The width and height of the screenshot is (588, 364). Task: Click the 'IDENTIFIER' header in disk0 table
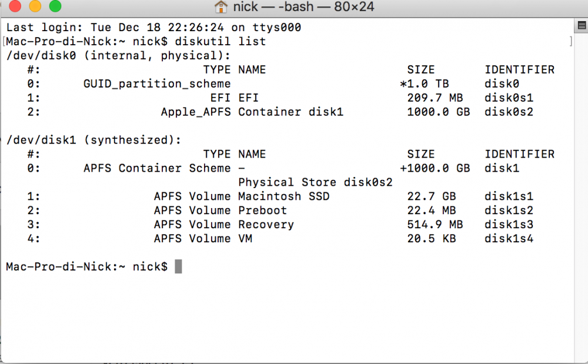(x=519, y=70)
